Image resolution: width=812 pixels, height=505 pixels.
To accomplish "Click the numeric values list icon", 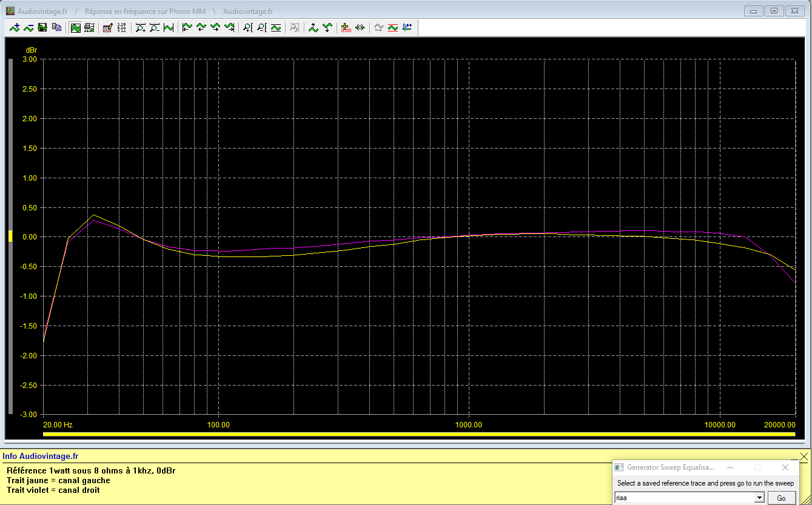I will coord(121,27).
